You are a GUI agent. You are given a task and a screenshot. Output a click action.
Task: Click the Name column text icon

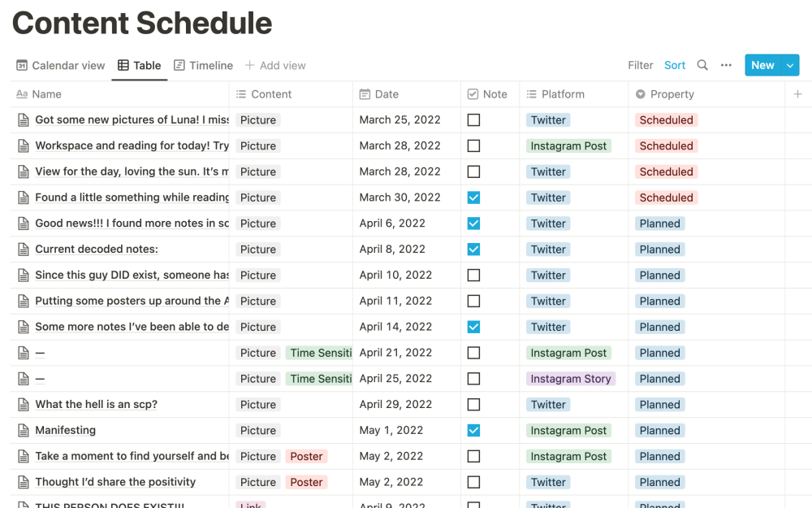pyautogui.click(x=22, y=94)
